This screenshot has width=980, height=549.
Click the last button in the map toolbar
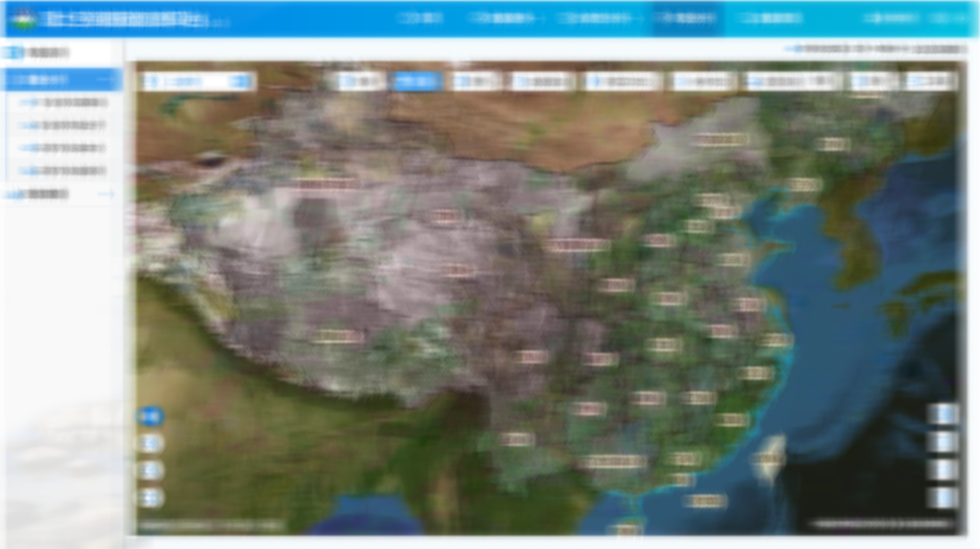[930, 81]
